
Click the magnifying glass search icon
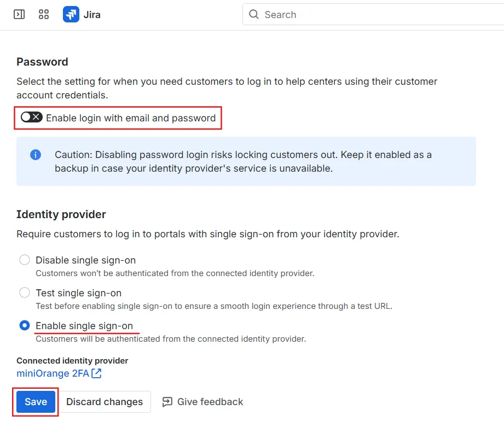coord(254,14)
